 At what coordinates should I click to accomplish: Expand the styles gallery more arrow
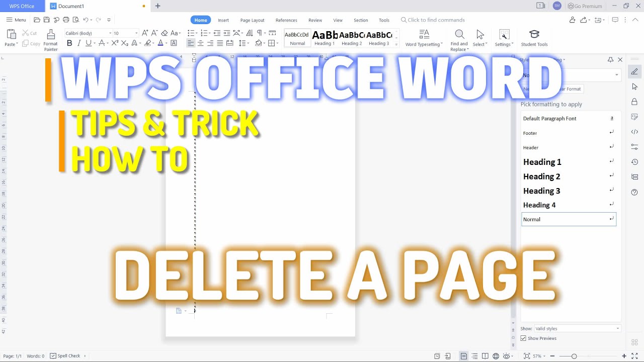[x=397, y=44]
